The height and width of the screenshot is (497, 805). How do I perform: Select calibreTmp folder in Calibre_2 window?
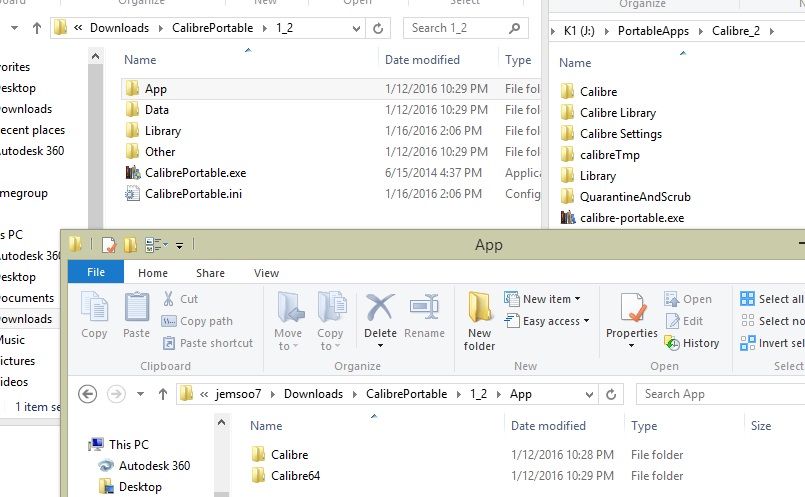609,155
